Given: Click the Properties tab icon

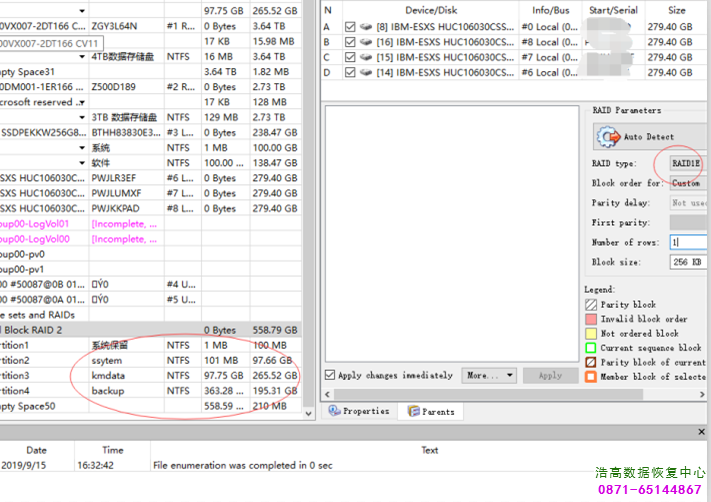Looking at the screenshot, I should (334, 411).
